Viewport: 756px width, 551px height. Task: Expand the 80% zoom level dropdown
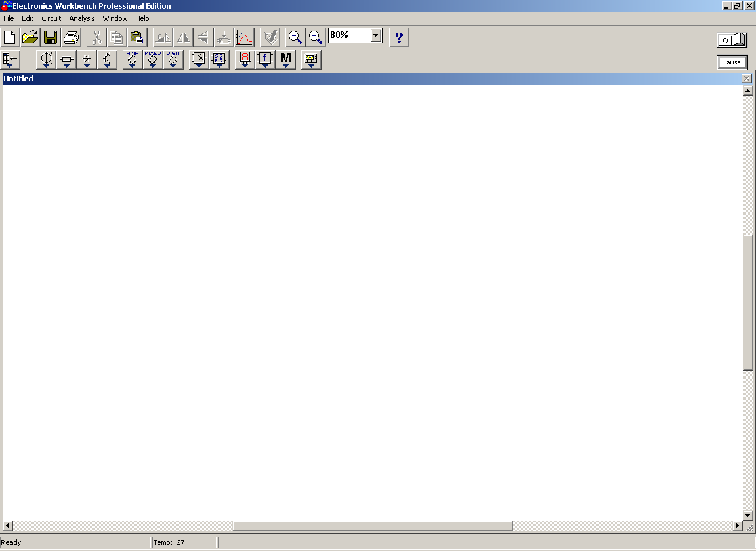376,35
